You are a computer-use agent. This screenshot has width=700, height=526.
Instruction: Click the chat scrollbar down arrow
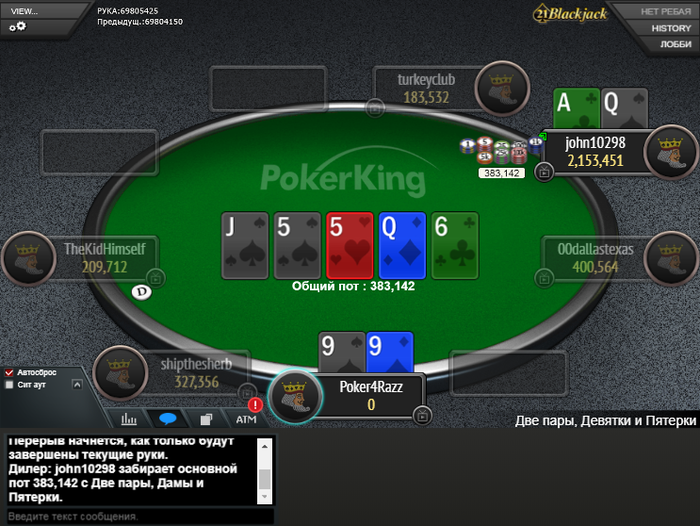coord(264,497)
